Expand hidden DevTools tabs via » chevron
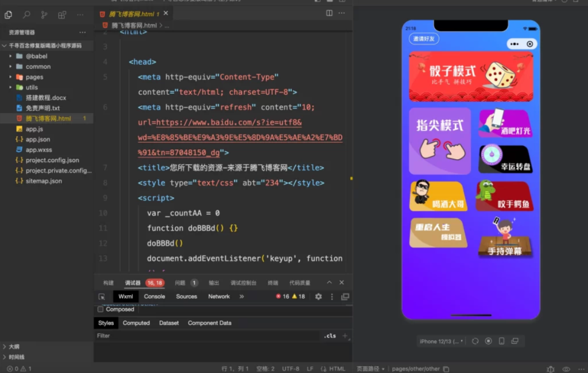Screen dimensions: 588x373 point(241,297)
